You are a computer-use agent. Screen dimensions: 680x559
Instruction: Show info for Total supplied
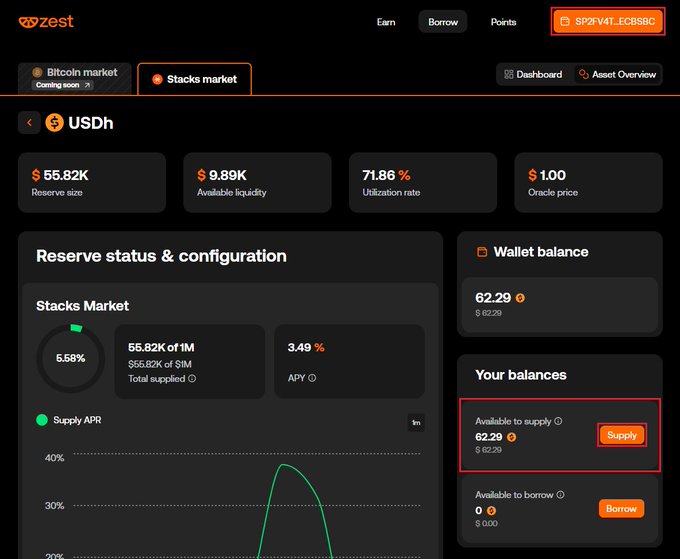[x=192, y=379]
